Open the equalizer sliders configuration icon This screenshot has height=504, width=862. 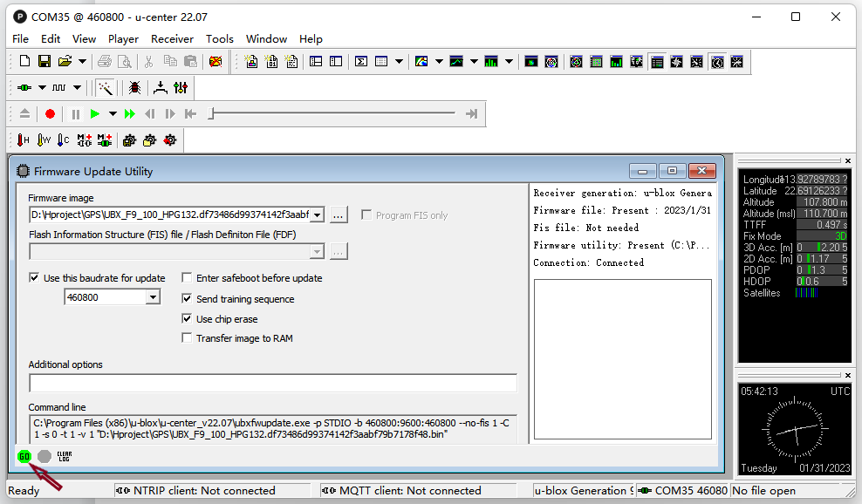(x=181, y=87)
